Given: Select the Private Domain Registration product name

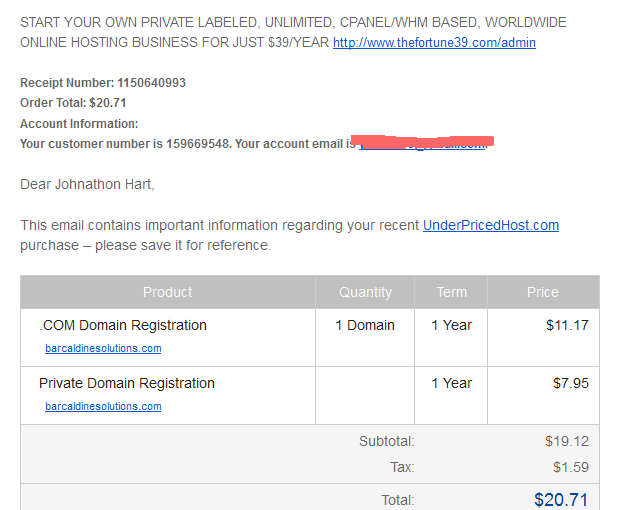Looking at the screenshot, I should click(127, 383).
